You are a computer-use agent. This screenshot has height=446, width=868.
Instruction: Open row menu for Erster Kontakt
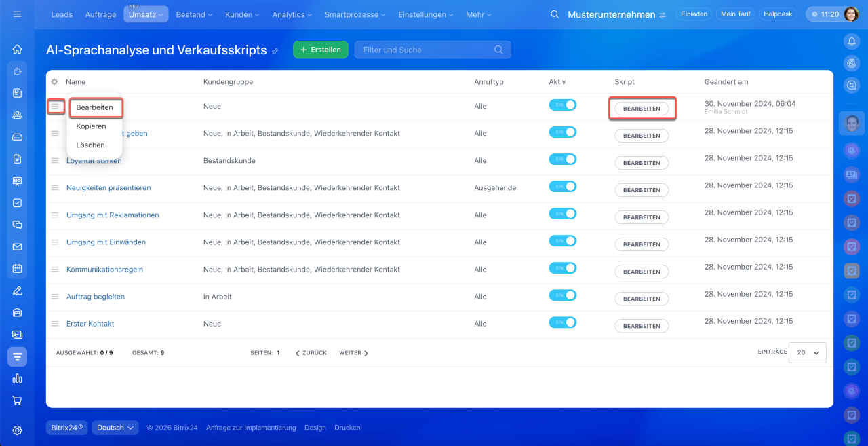(x=55, y=324)
